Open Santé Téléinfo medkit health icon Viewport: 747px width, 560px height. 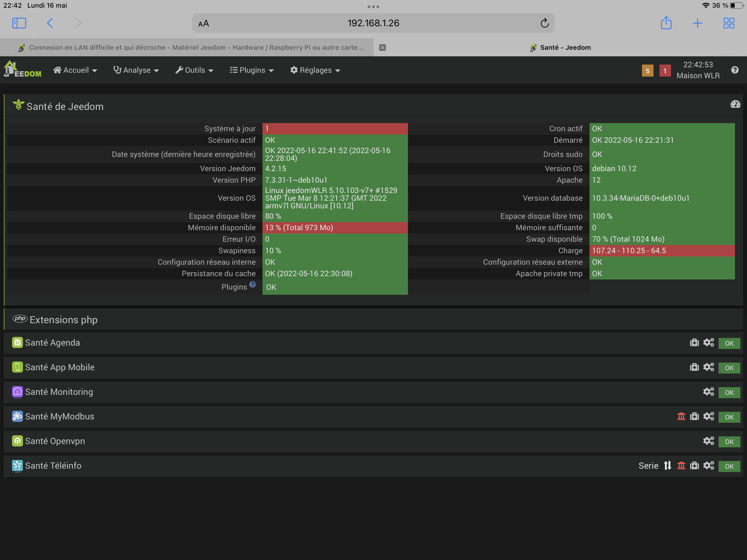click(694, 466)
